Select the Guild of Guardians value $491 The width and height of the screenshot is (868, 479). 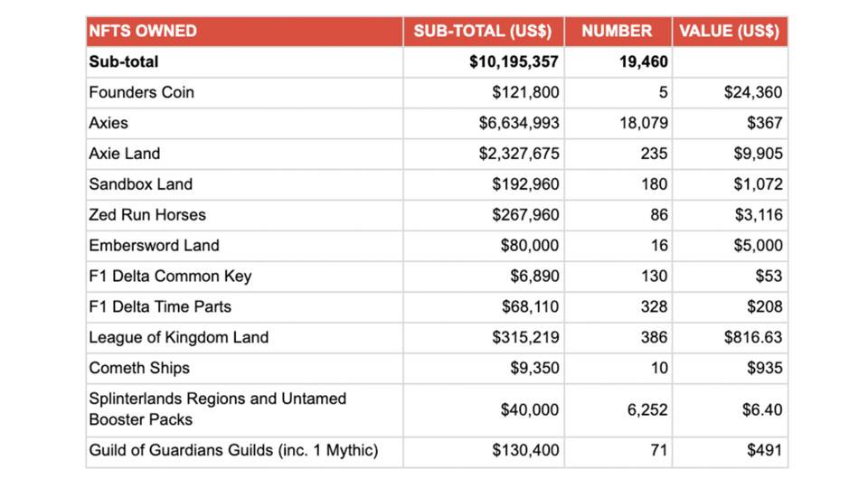coord(765,450)
